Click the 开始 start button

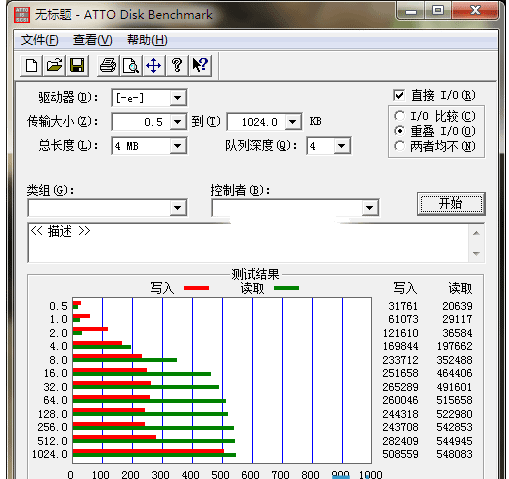point(451,203)
